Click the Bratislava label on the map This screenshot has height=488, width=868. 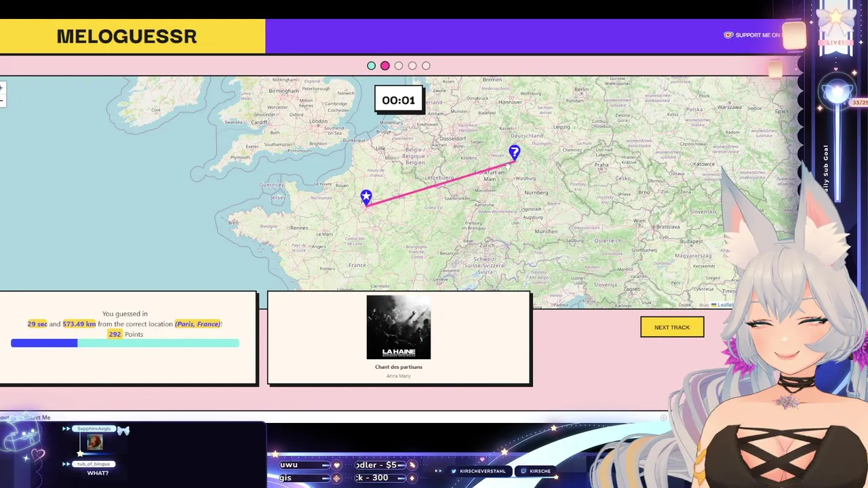coord(667,226)
